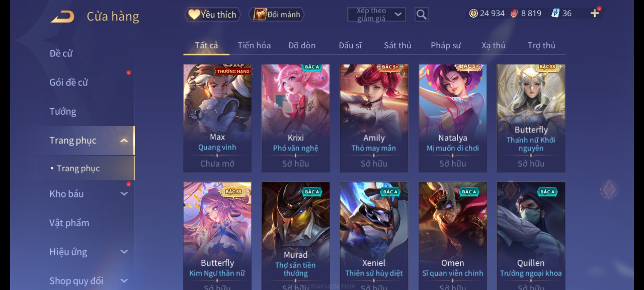Viewport: 644px width, 290px height.
Task: Open Đổi mảnh fragment exchange
Action: coord(277,15)
